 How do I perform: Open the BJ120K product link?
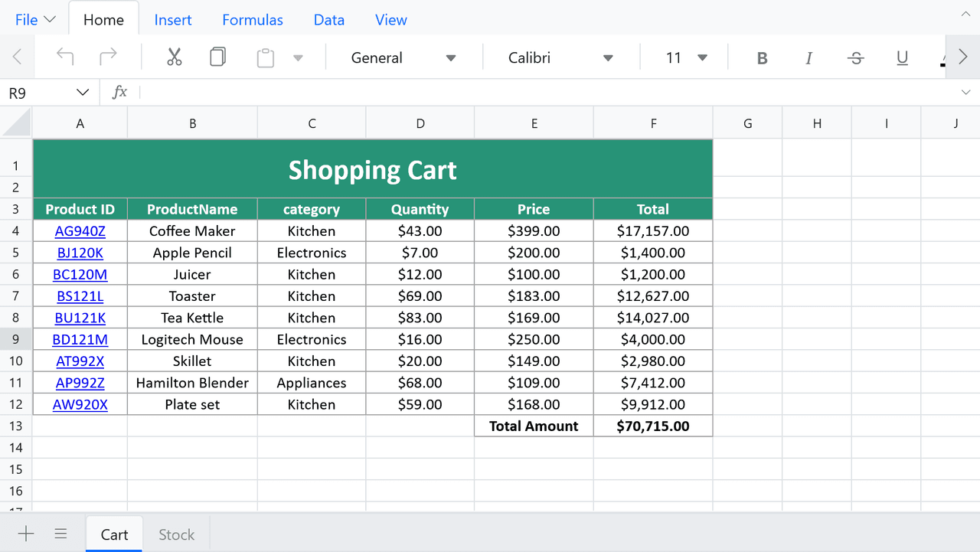click(x=80, y=253)
